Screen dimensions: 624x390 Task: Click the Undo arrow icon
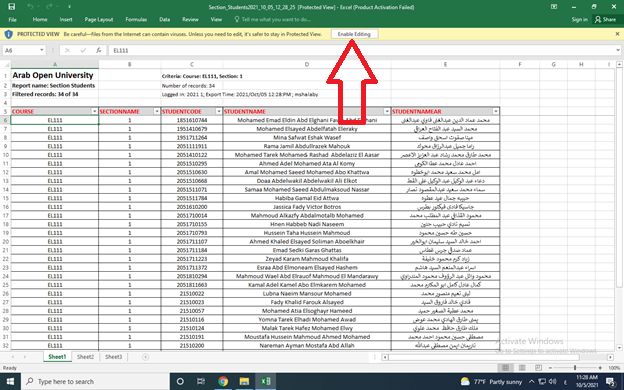(x=30, y=7)
